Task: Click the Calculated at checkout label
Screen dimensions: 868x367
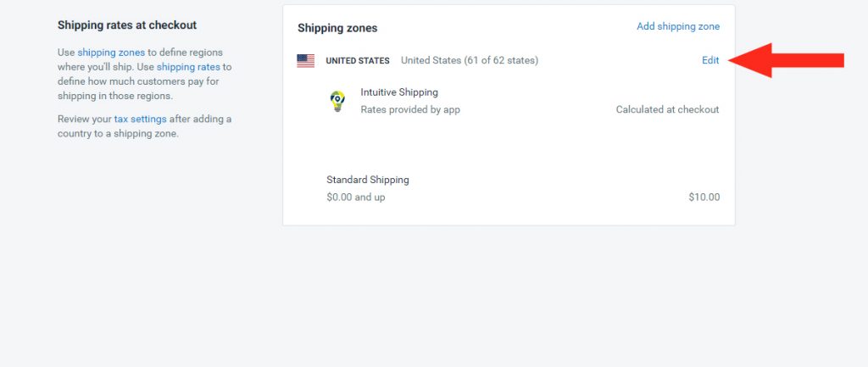Action: click(668, 109)
